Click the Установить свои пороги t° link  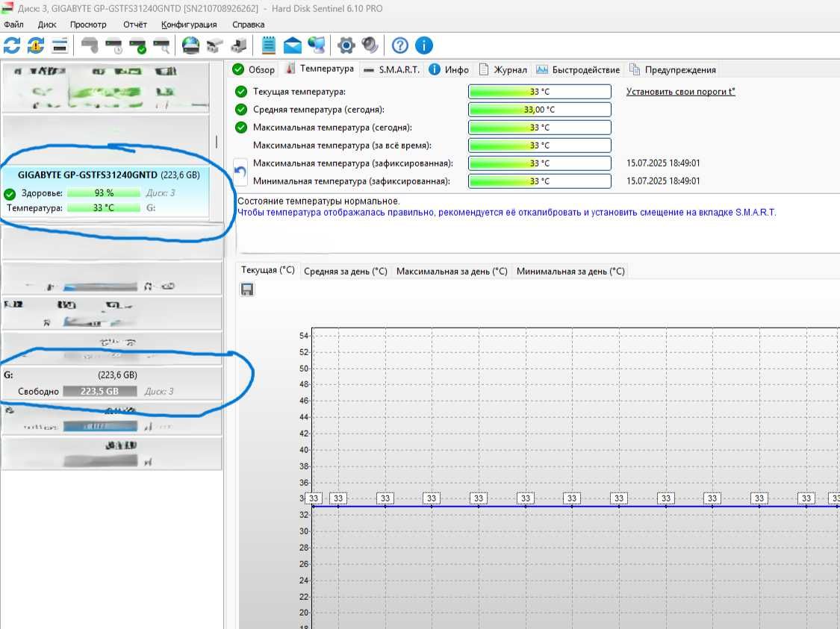coord(680,92)
